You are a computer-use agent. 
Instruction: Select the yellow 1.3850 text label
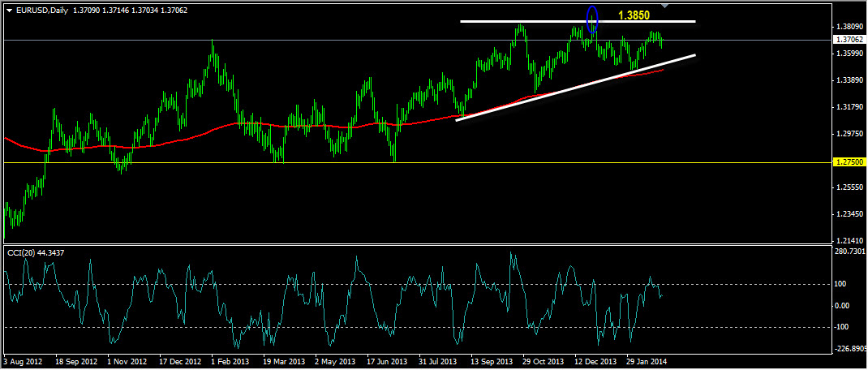click(x=634, y=16)
